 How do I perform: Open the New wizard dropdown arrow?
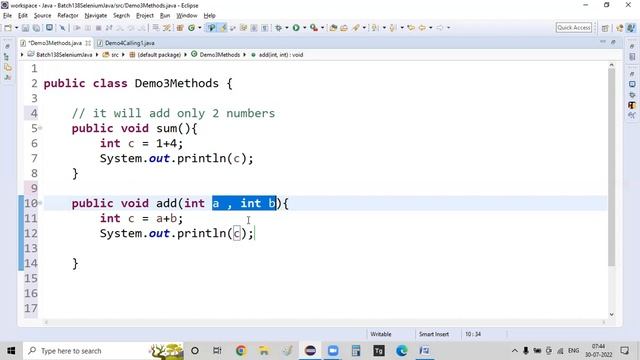pyautogui.click(x=16, y=28)
